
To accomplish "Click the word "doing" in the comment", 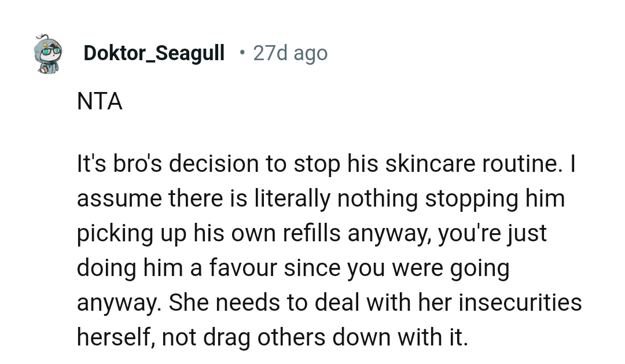I will (105, 269).
